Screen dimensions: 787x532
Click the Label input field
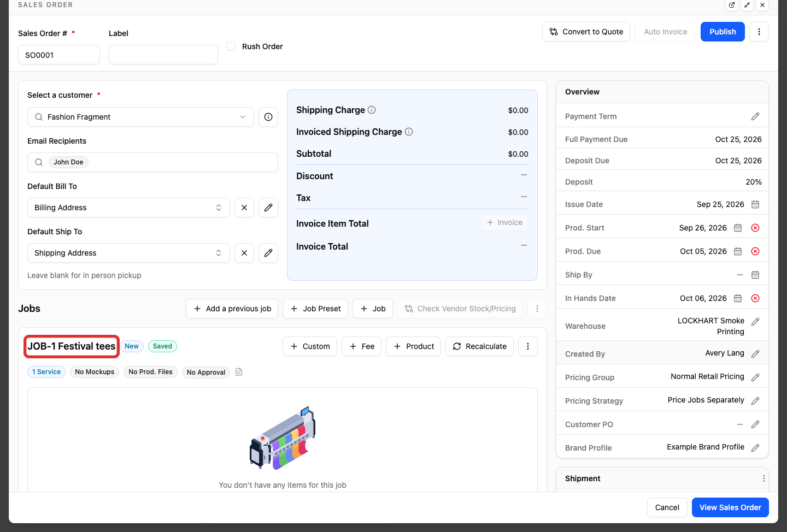pyautogui.click(x=163, y=55)
